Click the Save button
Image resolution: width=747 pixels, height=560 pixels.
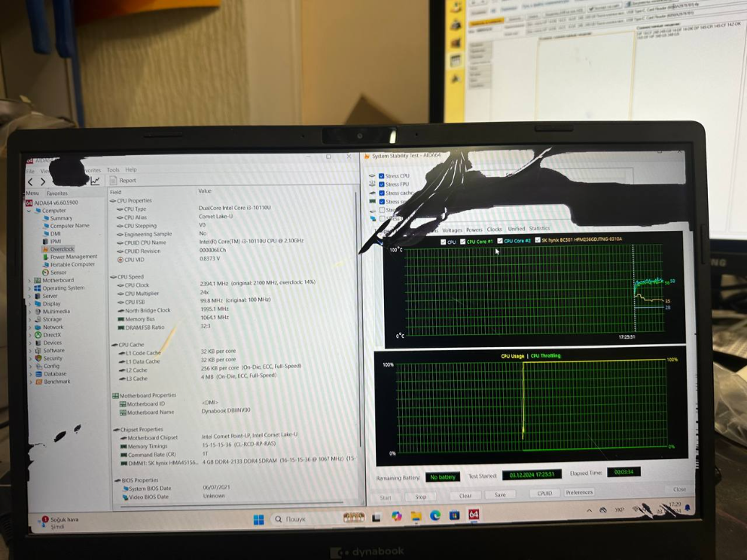pyautogui.click(x=500, y=495)
